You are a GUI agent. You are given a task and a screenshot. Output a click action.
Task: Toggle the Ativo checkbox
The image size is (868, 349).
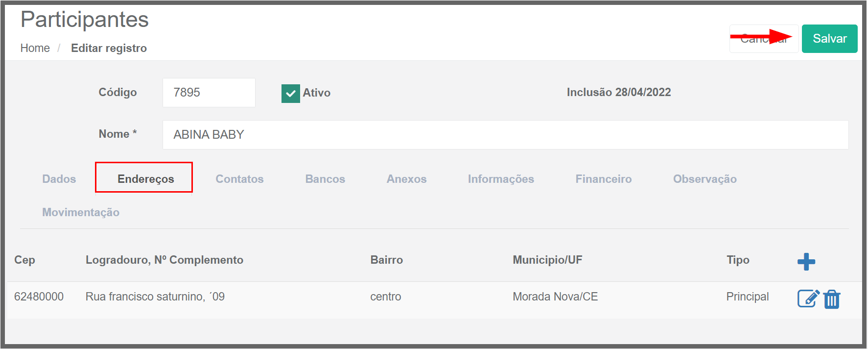pyautogui.click(x=290, y=93)
